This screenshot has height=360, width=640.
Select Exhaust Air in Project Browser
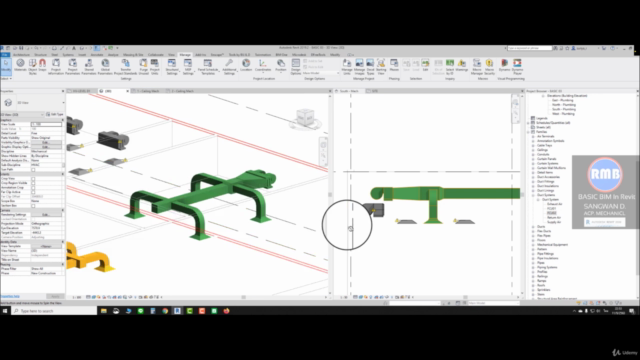coord(554,204)
